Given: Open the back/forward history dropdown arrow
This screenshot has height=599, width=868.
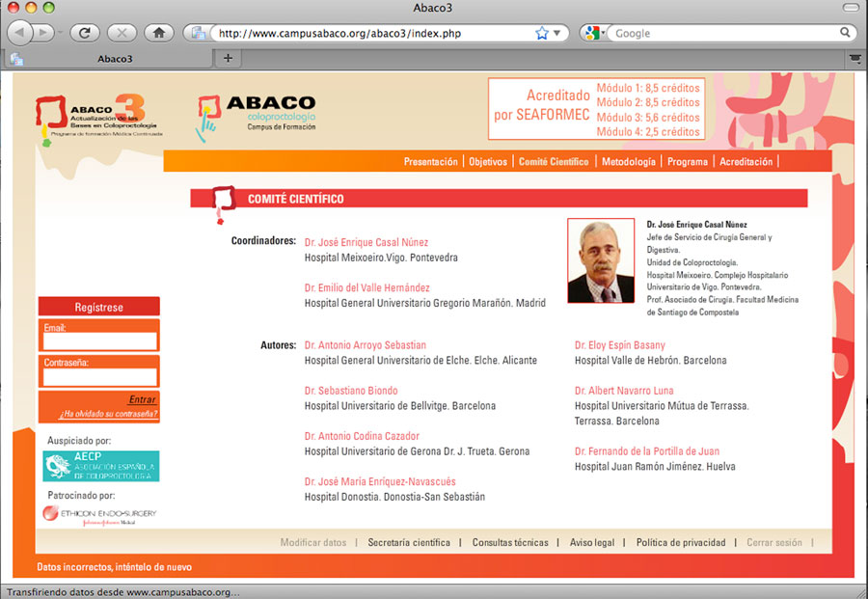Looking at the screenshot, I should [x=60, y=33].
